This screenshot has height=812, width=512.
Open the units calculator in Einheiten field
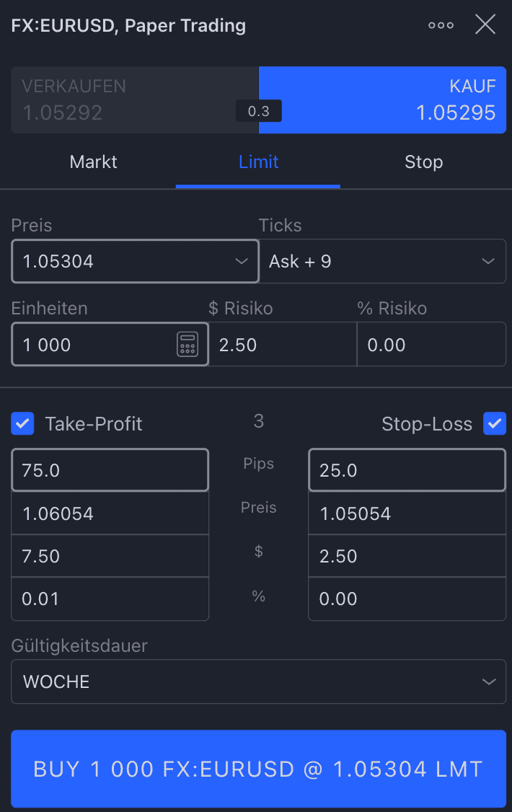[188, 345]
